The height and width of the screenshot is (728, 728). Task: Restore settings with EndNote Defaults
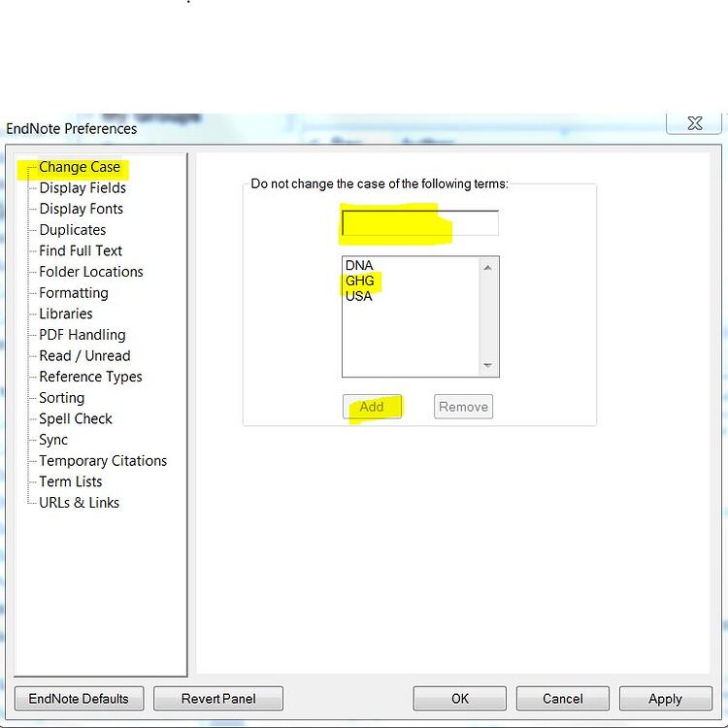pos(79,699)
